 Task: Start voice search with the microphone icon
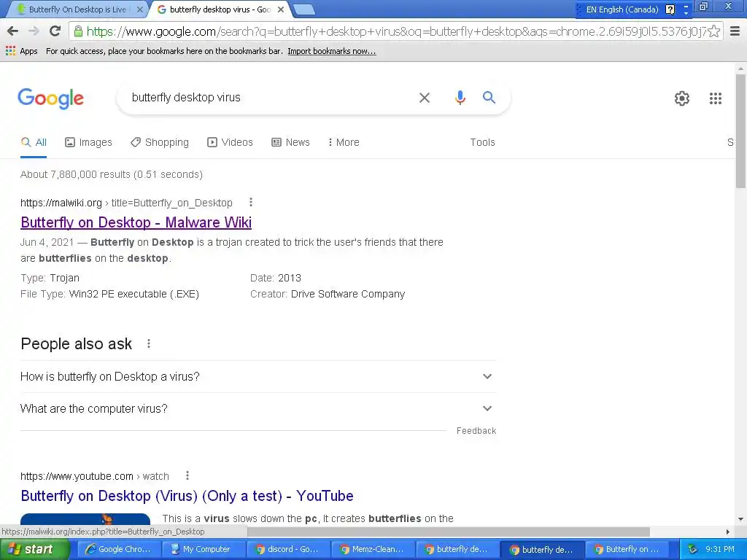(460, 98)
